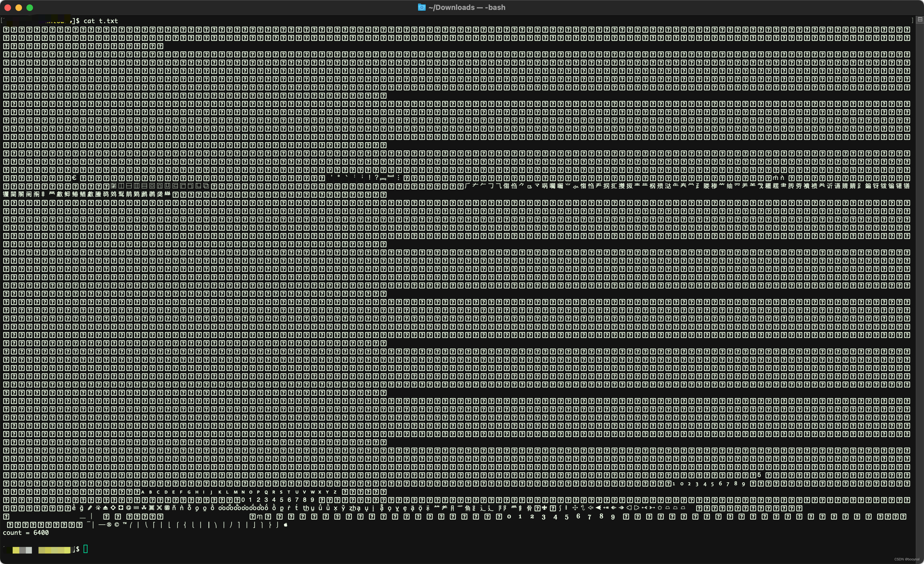Image resolution: width=924 pixels, height=564 pixels.
Task: Click the CSDN watermark text at the bottom right
Action: pos(907,559)
